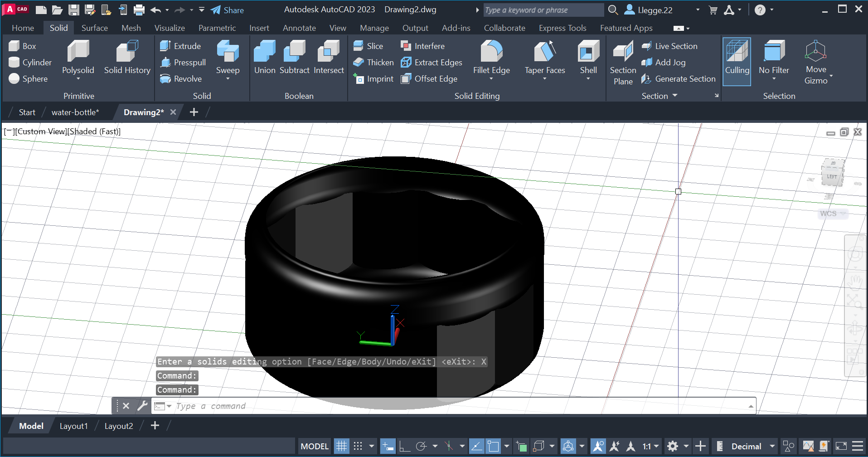
Task: Toggle dynamic input in status bar
Action: click(388, 446)
